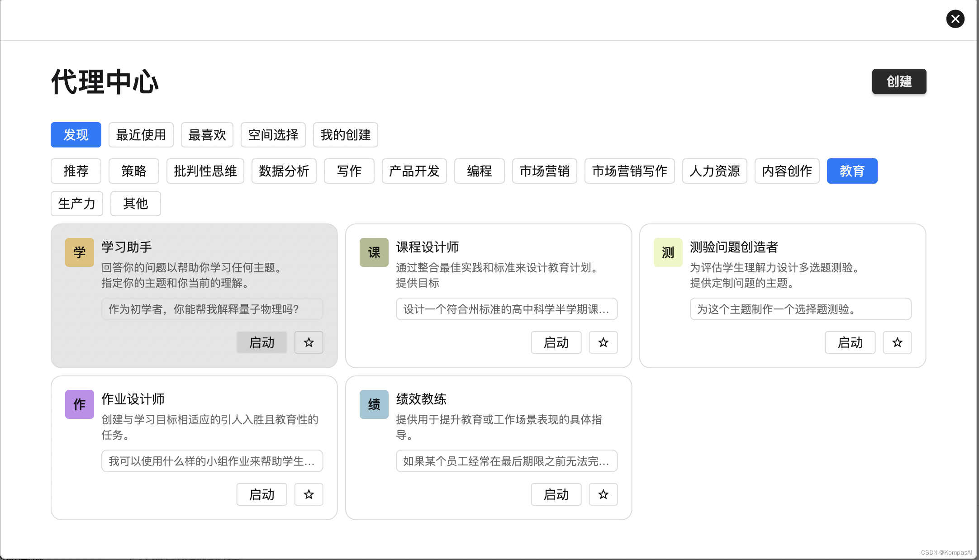Image resolution: width=979 pixels, height=560 pixels.
Task: Click the 代理中心 heading
Action: coord(105,82)
